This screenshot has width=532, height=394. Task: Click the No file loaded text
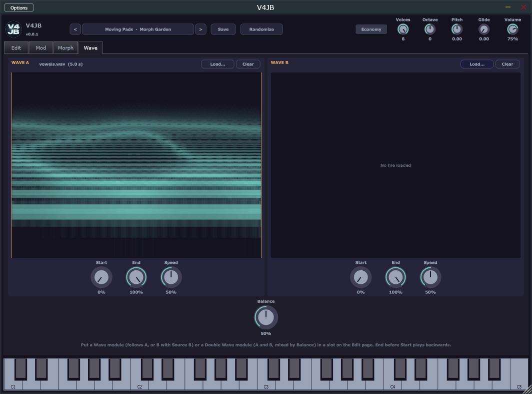(395, 165)
